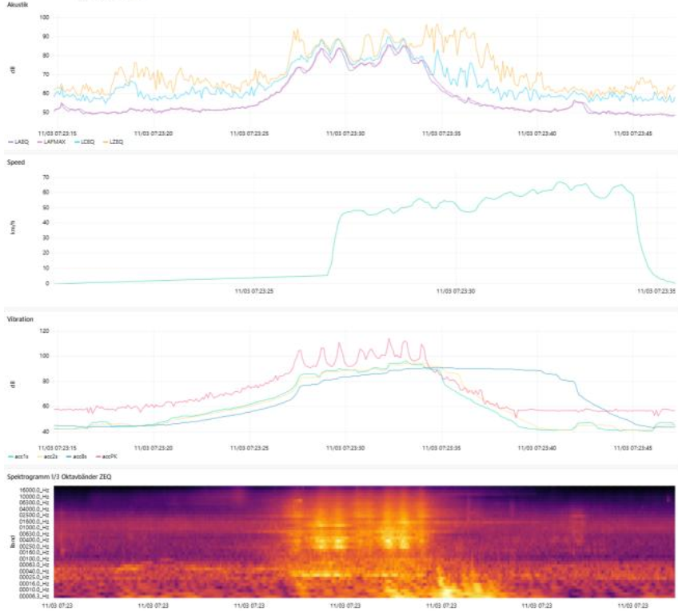
Task: Click the 00100.0_Hz band label
Action: click(34, 559)
